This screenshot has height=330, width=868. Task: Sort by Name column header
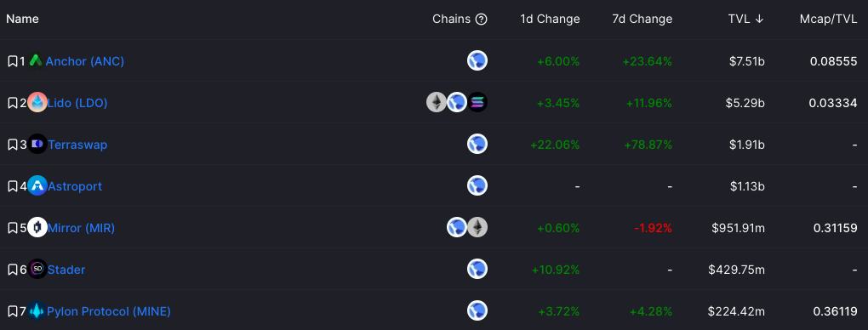pos(22,20)
